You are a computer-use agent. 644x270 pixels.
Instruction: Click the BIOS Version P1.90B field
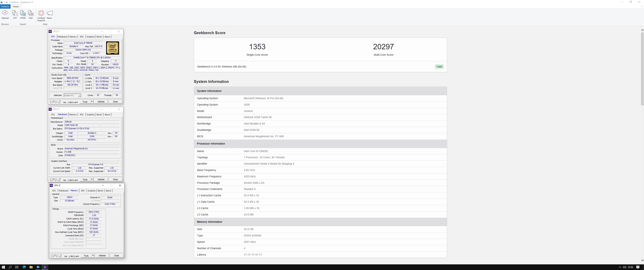pyautogui.click(x=92, y=152)
